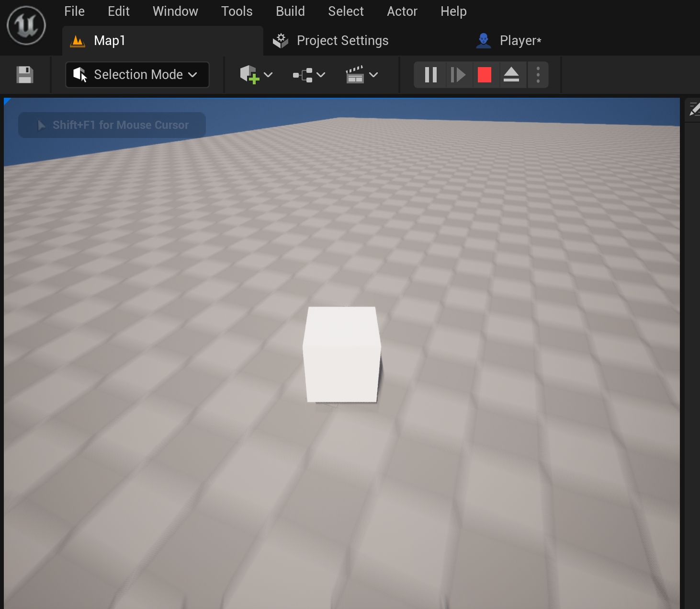The width and height of the screenshot is (700, 609).
Task: Open play options three-dot menu
Action: point(538,75)
